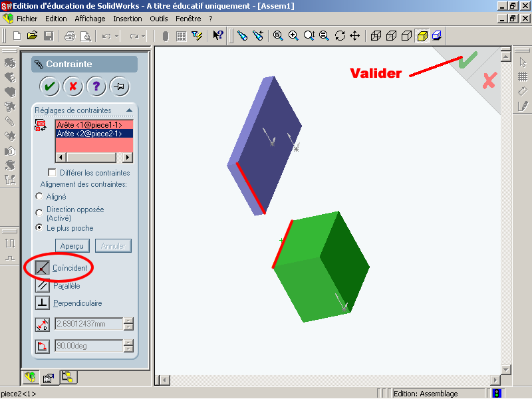Click the Aperçu button
The height and width of the screenshot is (399, 532).
[72, 245]
